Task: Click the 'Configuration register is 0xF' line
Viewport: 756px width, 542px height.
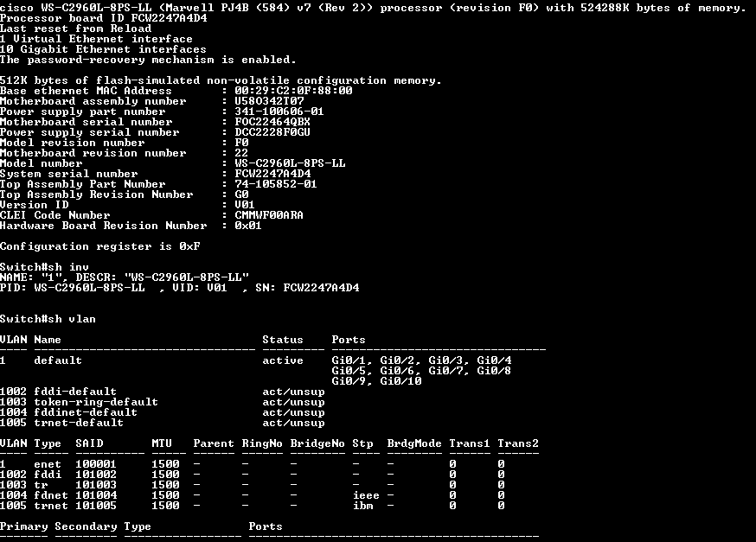Action: [x=100, y=246]
